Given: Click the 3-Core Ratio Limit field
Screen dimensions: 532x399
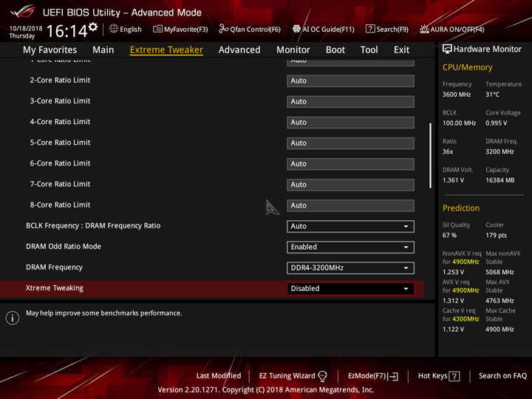Looking at the screenshot, I should tap(350, 101).
